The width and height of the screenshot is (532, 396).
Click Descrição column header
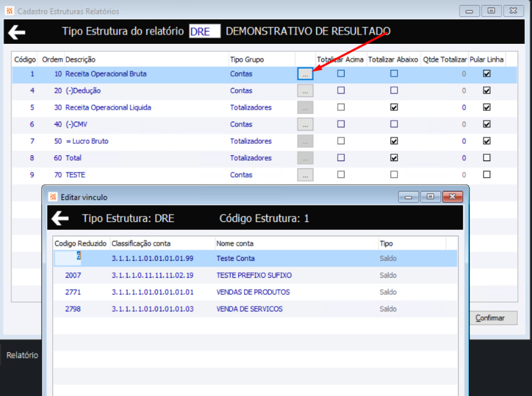[80, 59]
